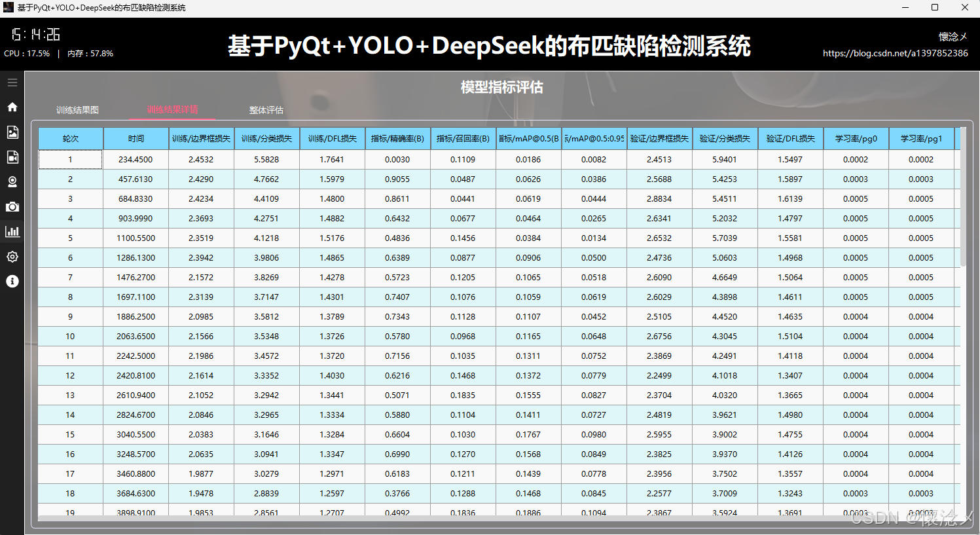980x535 pixels.
Task: Switch to the 训练结果图 tab
Action: coord(77,110)
